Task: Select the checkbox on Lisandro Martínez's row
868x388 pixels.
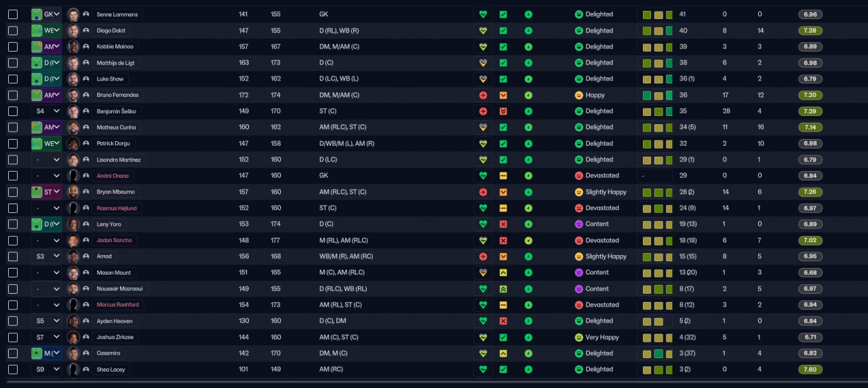Action: (13, 159)
